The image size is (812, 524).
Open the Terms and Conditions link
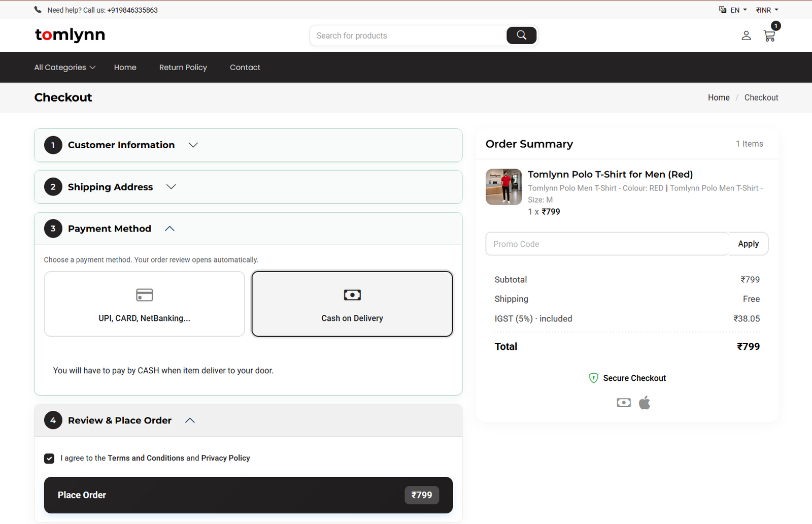point(146,458)
